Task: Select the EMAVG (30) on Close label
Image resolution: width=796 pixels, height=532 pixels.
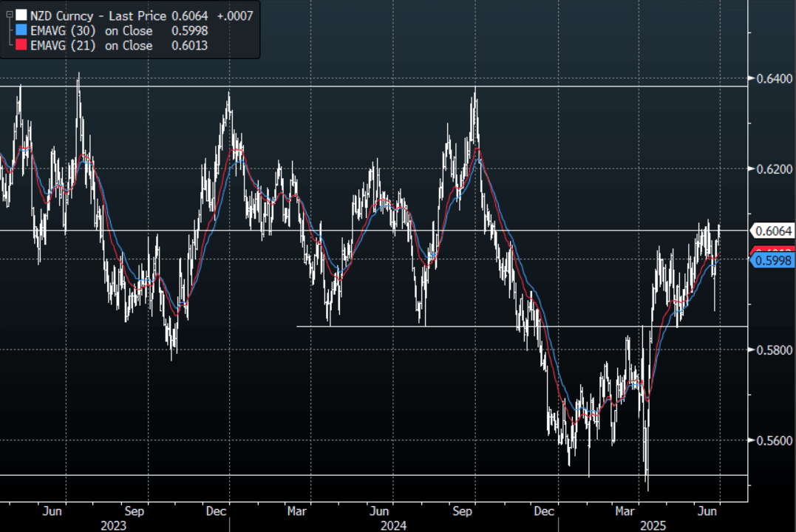Action: point(92,31)
